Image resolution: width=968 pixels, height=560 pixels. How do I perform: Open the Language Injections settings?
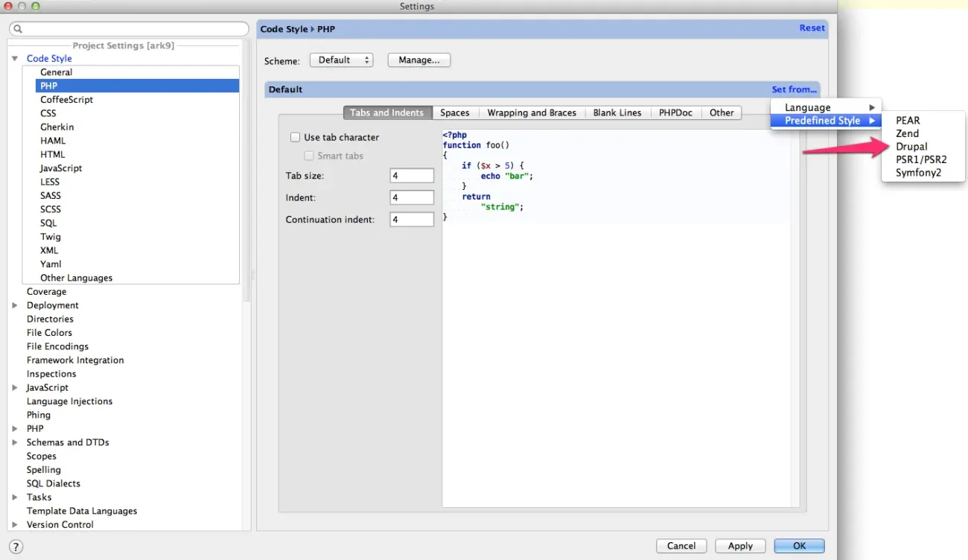[69, 401]
